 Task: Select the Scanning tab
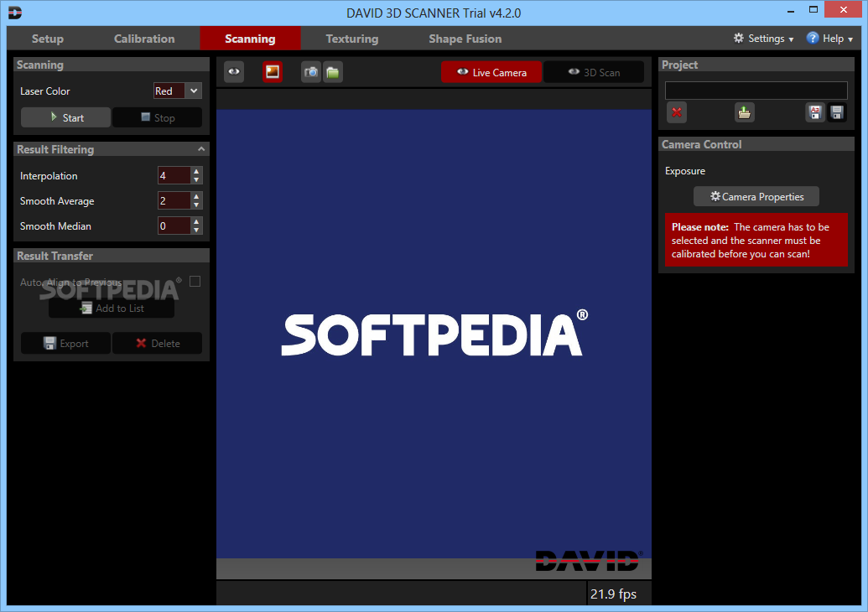tap(250, 39)
